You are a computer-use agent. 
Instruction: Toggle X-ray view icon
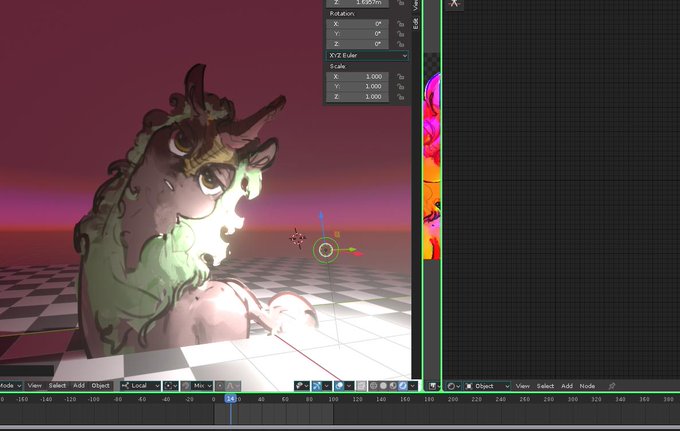pyautogui.click(x=361, y=385)
